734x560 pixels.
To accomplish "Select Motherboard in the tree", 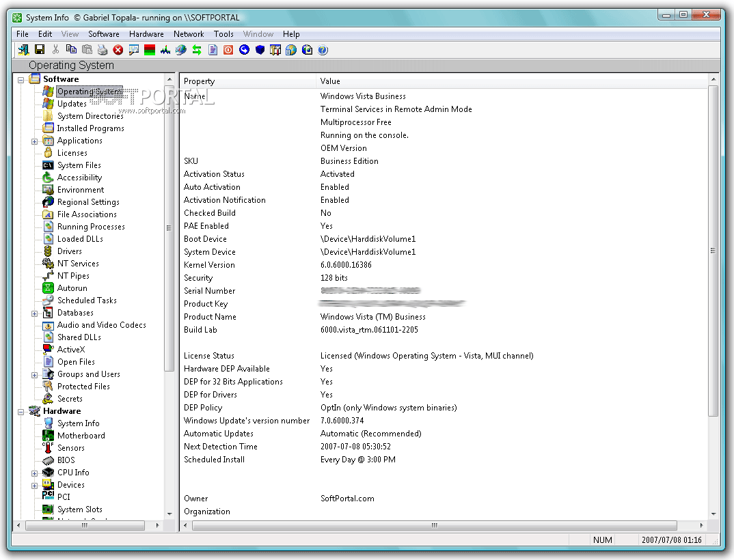I will (81, 436).
